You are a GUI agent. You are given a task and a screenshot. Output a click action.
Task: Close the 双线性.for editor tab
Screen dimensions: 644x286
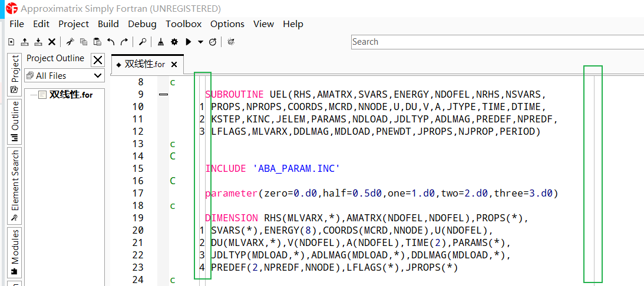pos(174,64)
